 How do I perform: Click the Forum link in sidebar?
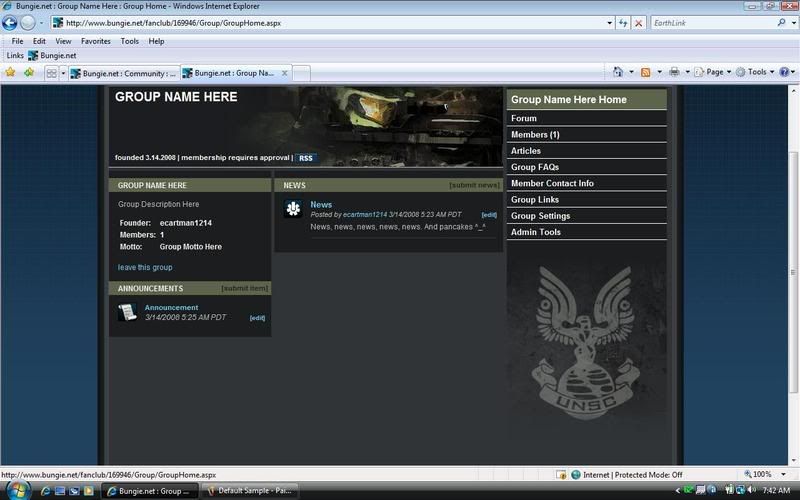(524, 118)
